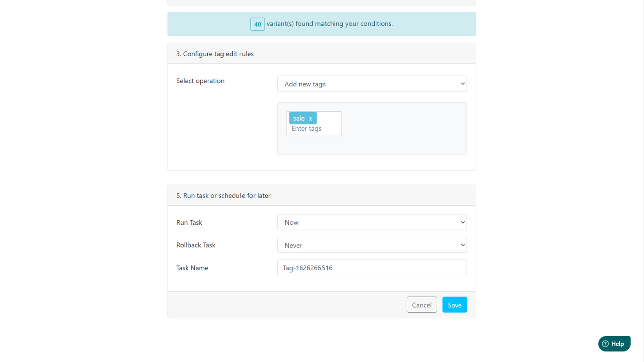The width and height of the screenshot is (644, 362).
Task: Click the section header "3. Configure tag edit rules"
Action: (x=214, y=53)
